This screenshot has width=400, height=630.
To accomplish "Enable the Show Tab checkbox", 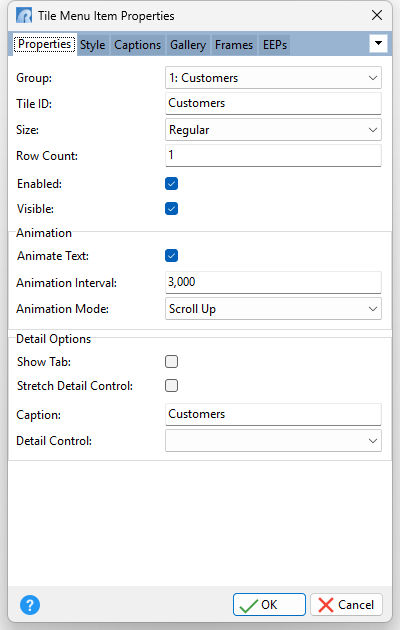I will [171, 362].
